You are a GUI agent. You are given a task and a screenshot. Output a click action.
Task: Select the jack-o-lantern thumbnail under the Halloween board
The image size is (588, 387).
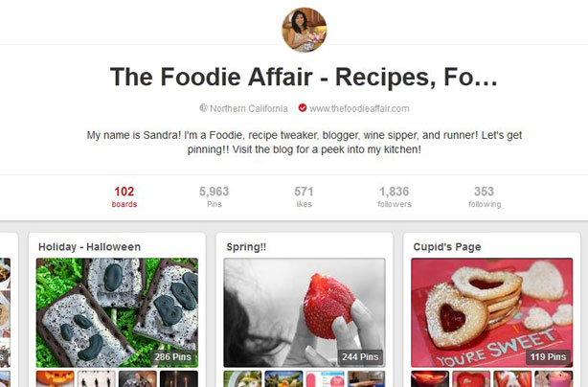pyautogui.click(x=56, y=378)
